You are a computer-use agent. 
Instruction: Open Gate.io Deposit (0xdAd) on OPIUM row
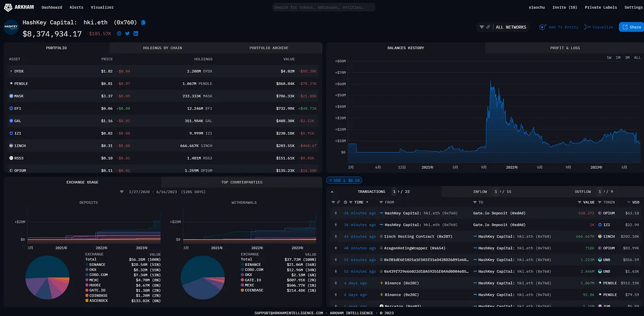(499, 213)
